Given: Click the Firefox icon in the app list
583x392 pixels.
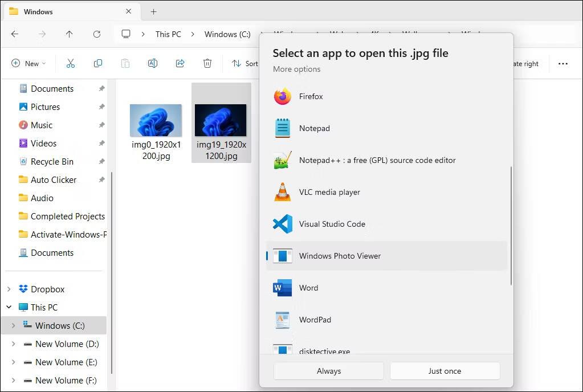Looking at the screenshot, I should pos(282,96).
